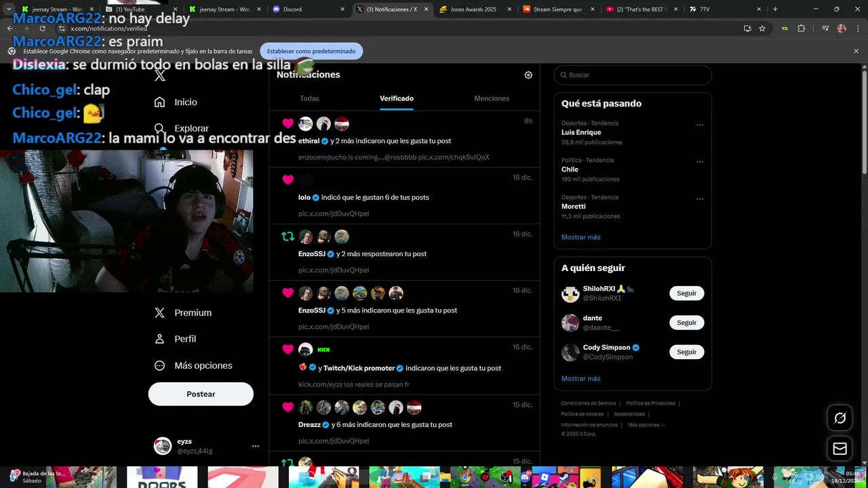868x488 pixels.
Task: Click Postear button
Action: pos(201,394)
